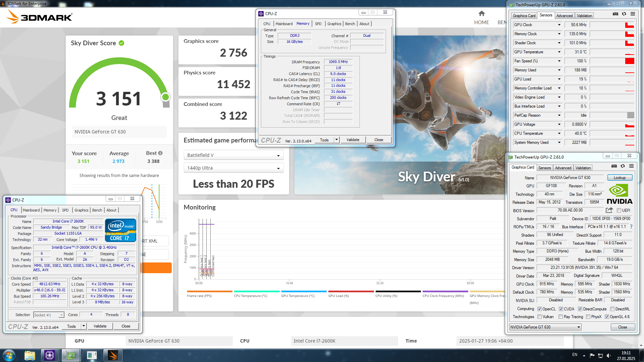Screen dimensions: 644x362
Task: Click the Lookup button in GPU-Z
Action: click(620, 178)
